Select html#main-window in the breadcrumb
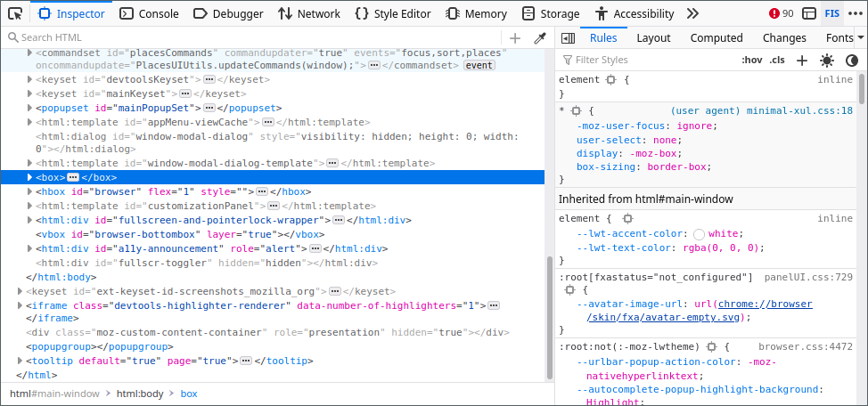Viewport: 868px width, 406px height. click(54, 394)
